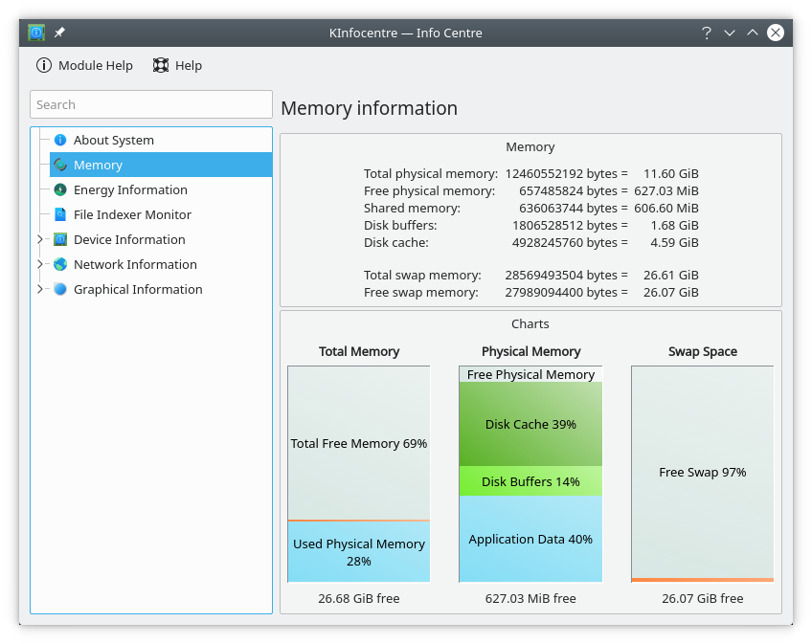Image resolution: width=812 pixels, height=644 pixels.
Task: Select the Energy Information entry
Action: click(x=130, y=189)
